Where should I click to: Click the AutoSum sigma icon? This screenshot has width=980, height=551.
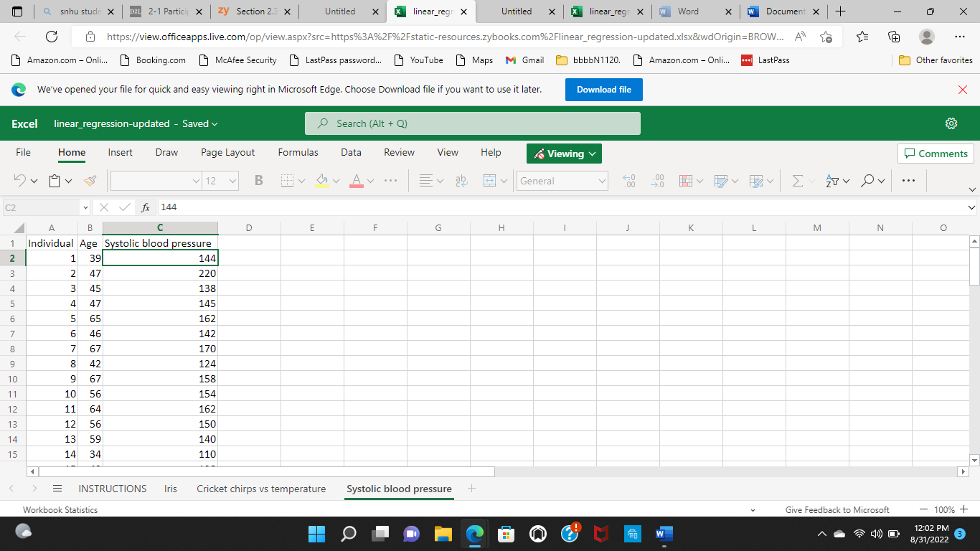797,181
